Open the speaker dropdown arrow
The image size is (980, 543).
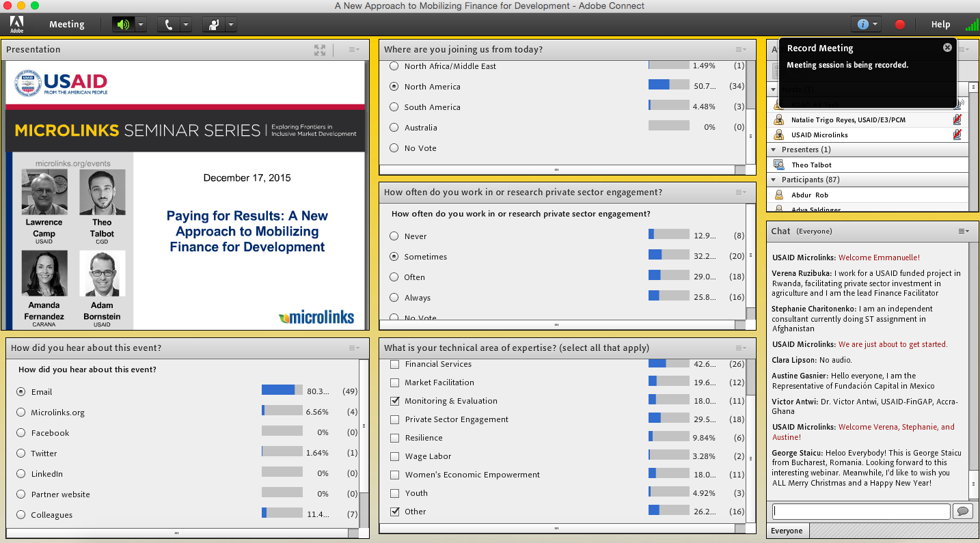tap(140, 25)
